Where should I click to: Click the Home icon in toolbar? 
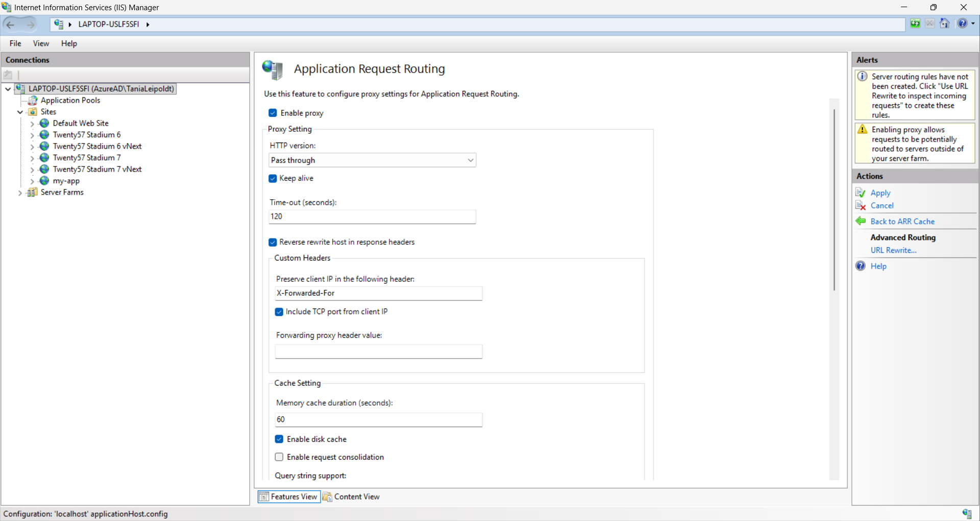pyautogui.click(x=945, y=23)
